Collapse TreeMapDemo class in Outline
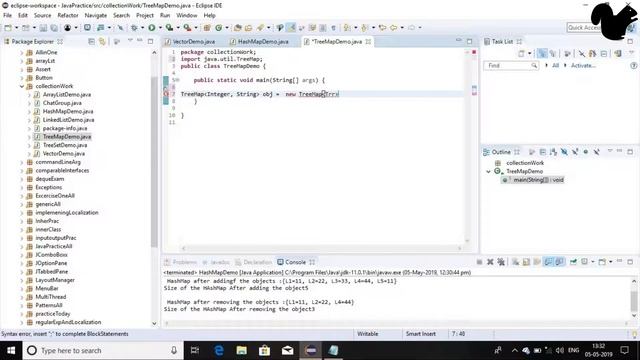Screen dimensions: 640x360 click(488, 171)
